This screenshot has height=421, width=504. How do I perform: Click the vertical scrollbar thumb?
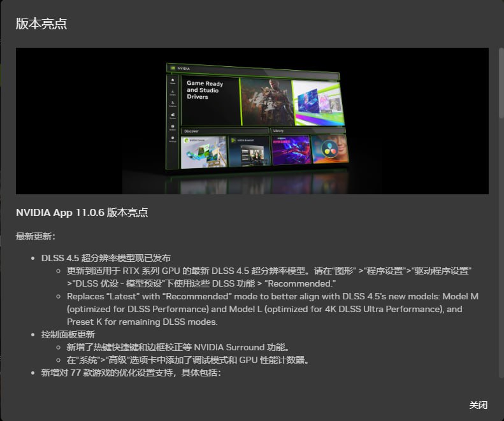[x=501, y=83]
